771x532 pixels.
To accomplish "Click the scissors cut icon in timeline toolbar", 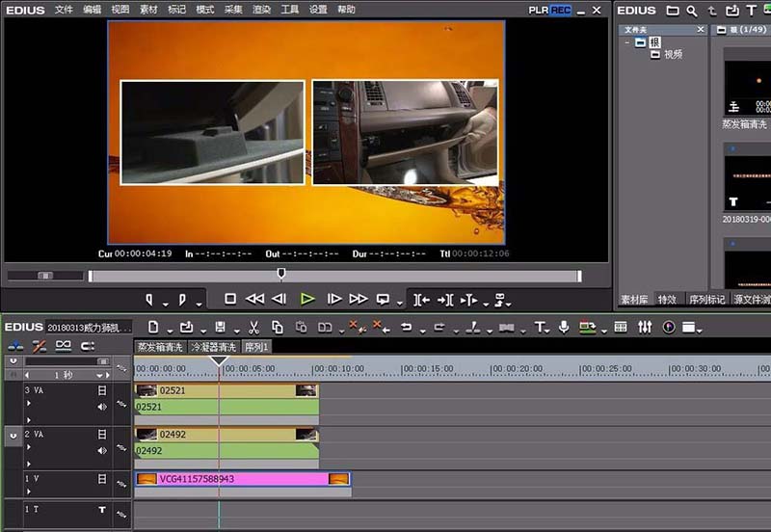I will tap(253, 328).
